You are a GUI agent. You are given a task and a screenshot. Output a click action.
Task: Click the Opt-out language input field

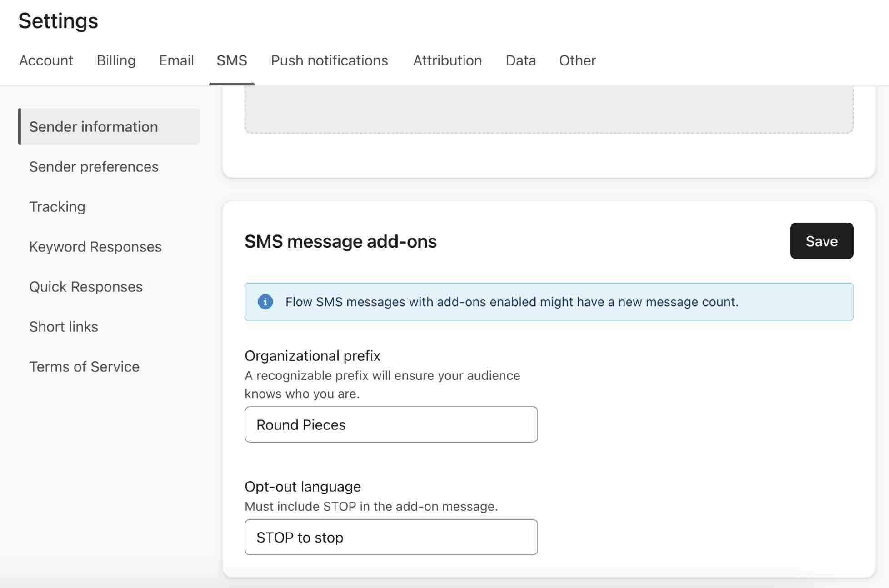click(x=390, y=537)
